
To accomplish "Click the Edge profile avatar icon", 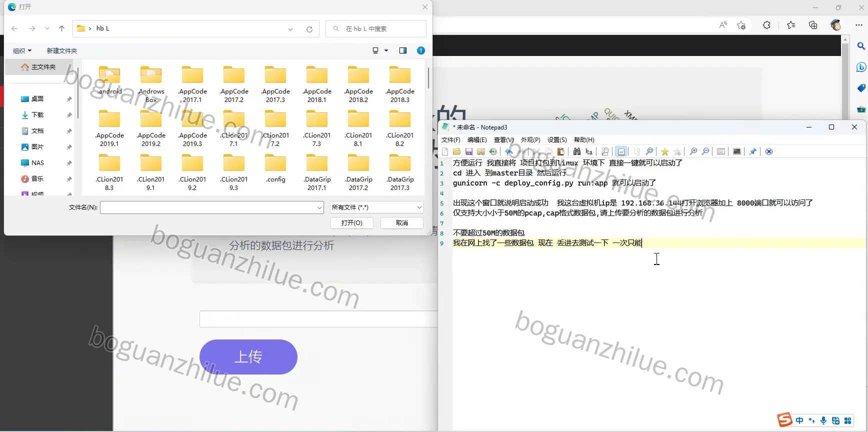I will [836, 25].
